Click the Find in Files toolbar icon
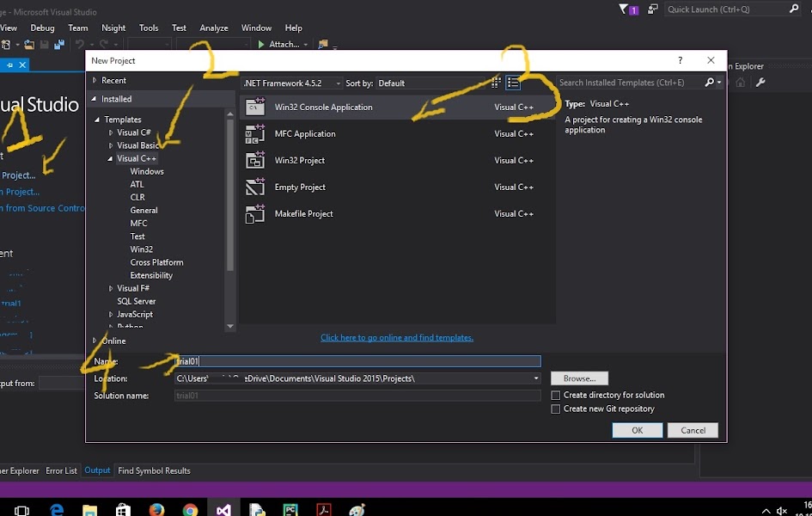Viewport: 812px width, 516px height. tap(323, 45)
